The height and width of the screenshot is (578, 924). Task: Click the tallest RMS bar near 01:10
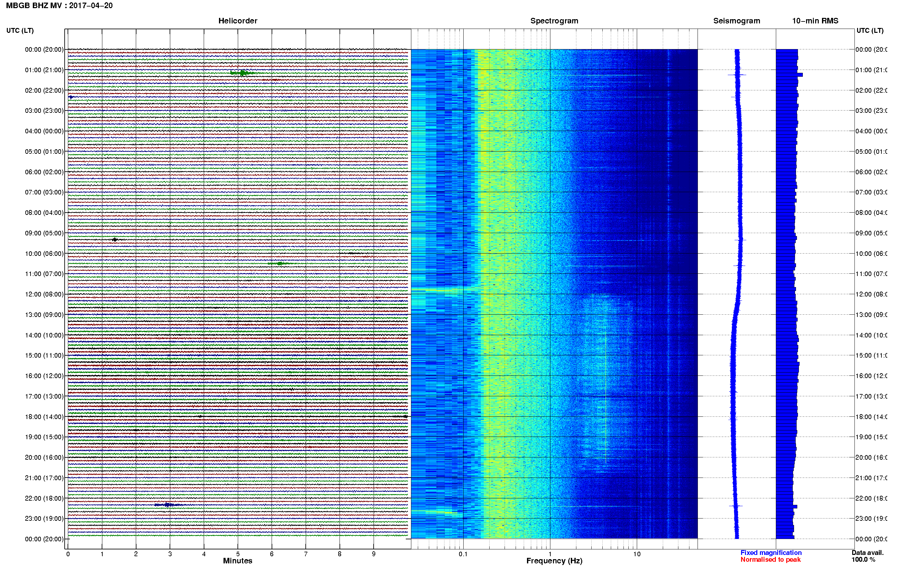[x=789, y=75]
